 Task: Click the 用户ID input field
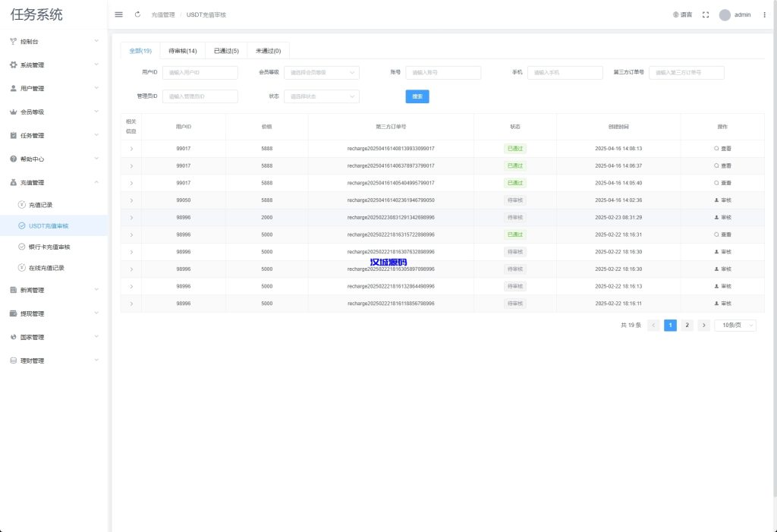pos(200,73)
